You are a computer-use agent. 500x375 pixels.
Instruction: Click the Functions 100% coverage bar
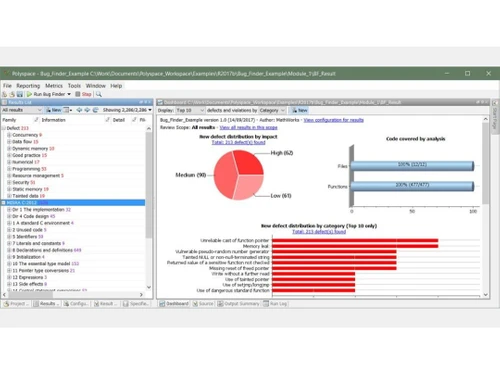pos(412,186)
